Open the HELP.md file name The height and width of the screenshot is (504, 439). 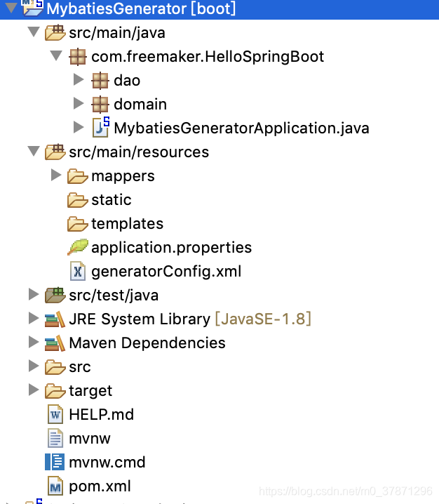point(102,415)
